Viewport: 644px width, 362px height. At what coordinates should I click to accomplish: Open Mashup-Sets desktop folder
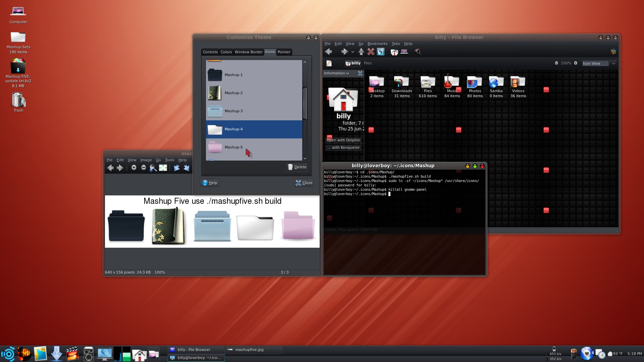pyautogui.click(x=18, y=43)
